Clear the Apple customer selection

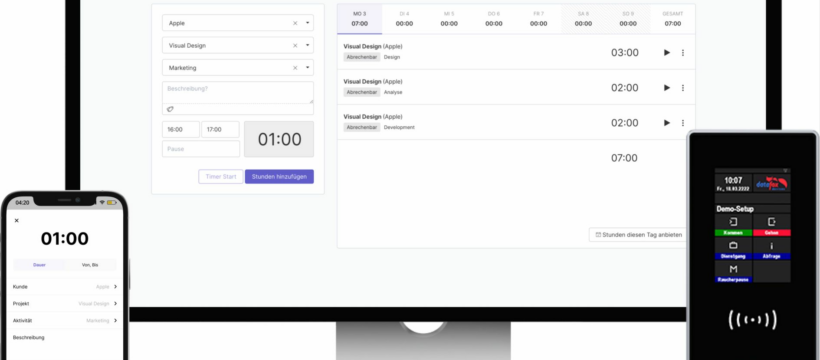click(295, 23)
